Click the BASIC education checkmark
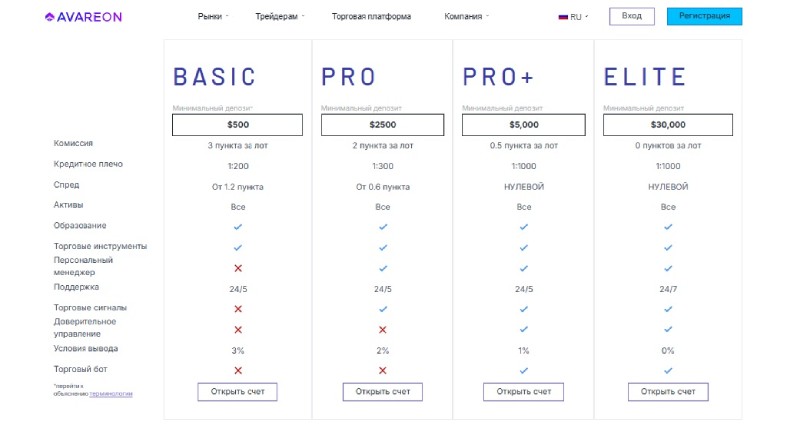 coord(238,227)
